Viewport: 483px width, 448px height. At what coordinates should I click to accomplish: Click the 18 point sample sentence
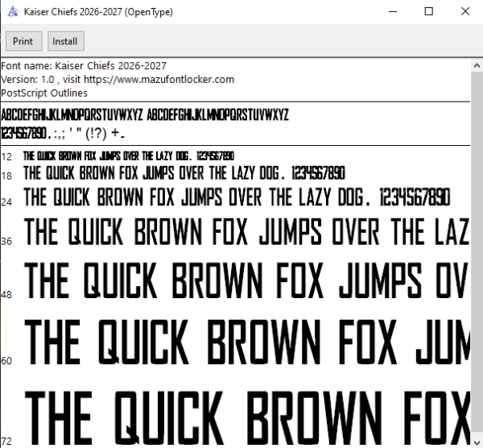(184, 173)
